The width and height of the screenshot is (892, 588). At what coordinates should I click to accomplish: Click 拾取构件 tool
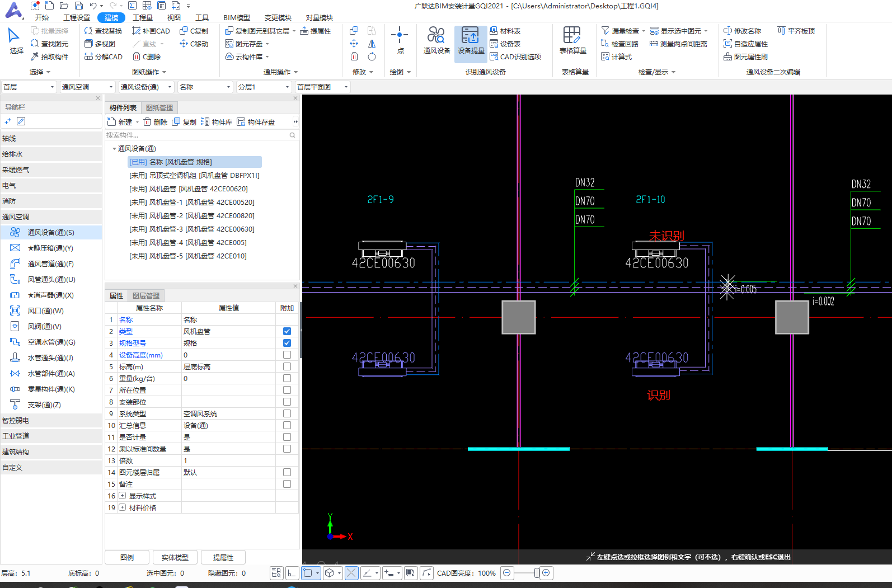(49, 57)
